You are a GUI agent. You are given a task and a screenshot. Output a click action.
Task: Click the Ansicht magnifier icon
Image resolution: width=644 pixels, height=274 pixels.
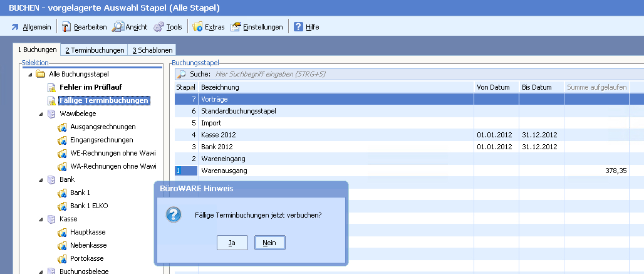coord(118,27)
